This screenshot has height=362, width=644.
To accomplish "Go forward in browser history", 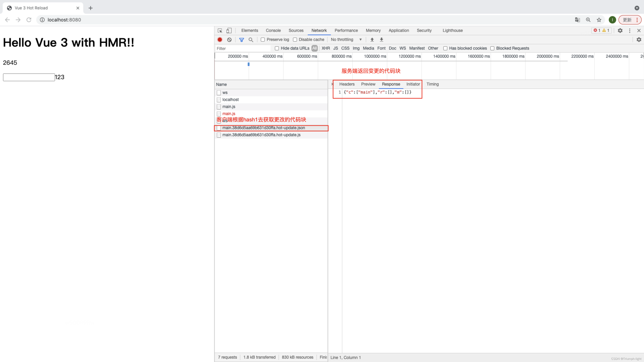I will point(18,20).
